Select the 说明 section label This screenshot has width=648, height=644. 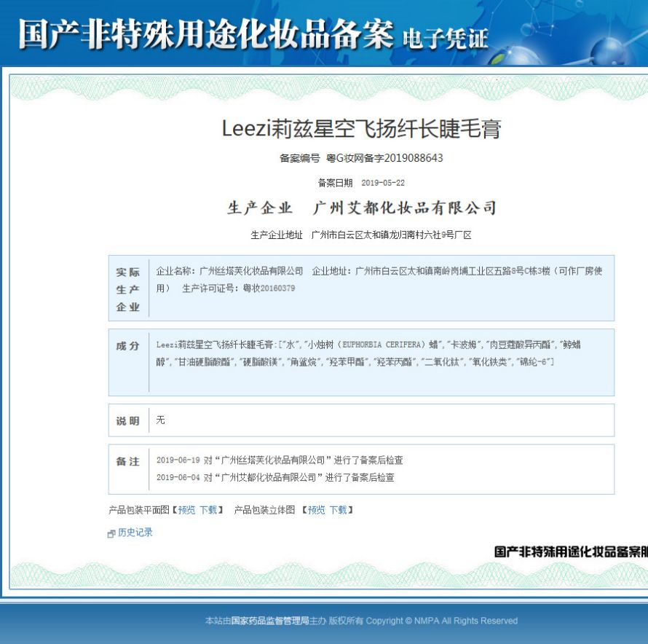128,421
